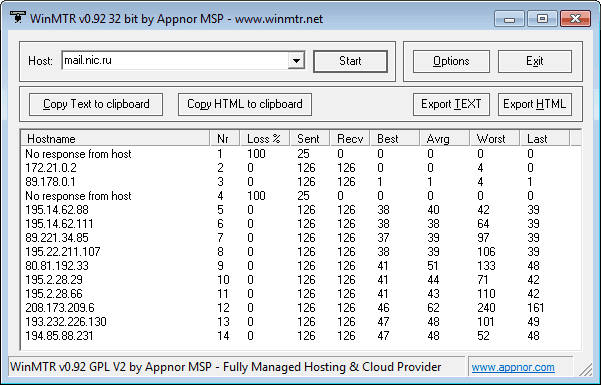
Task: Click the status bar text WinMTR v0.92 GPL V2
Action: pyautogui.click(x=225, y=367)
